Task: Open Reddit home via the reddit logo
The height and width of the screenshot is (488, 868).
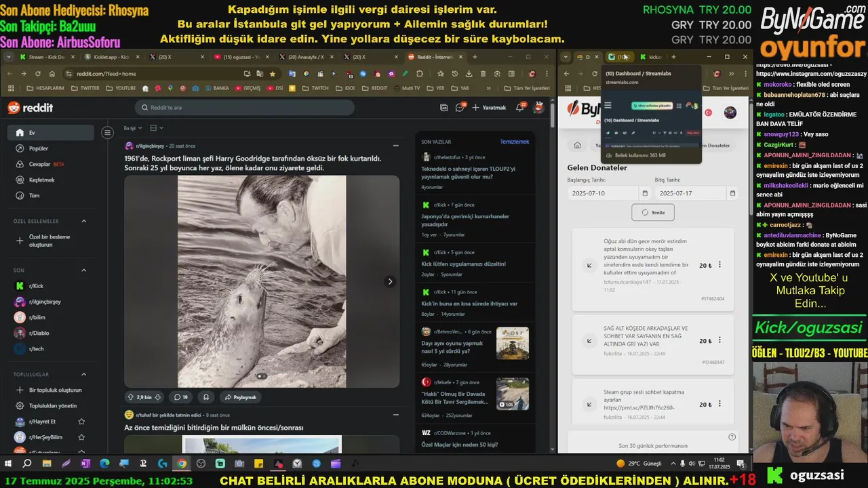Action: click(x=30, y=108)
